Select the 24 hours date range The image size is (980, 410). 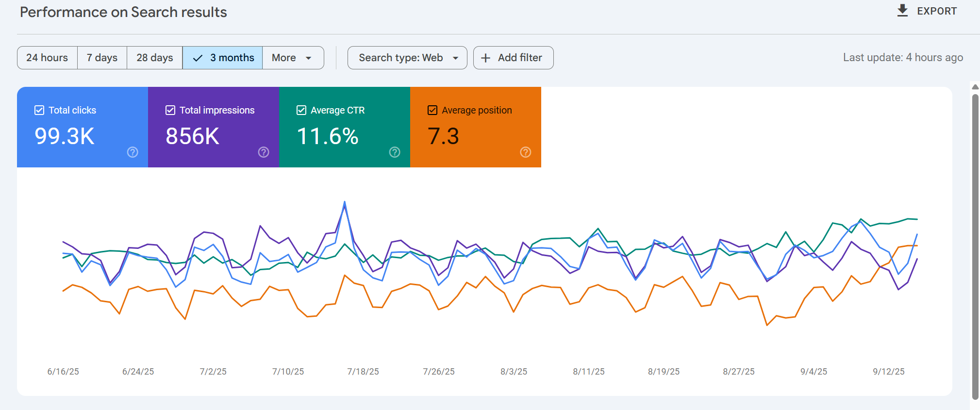tap(47, 58)
